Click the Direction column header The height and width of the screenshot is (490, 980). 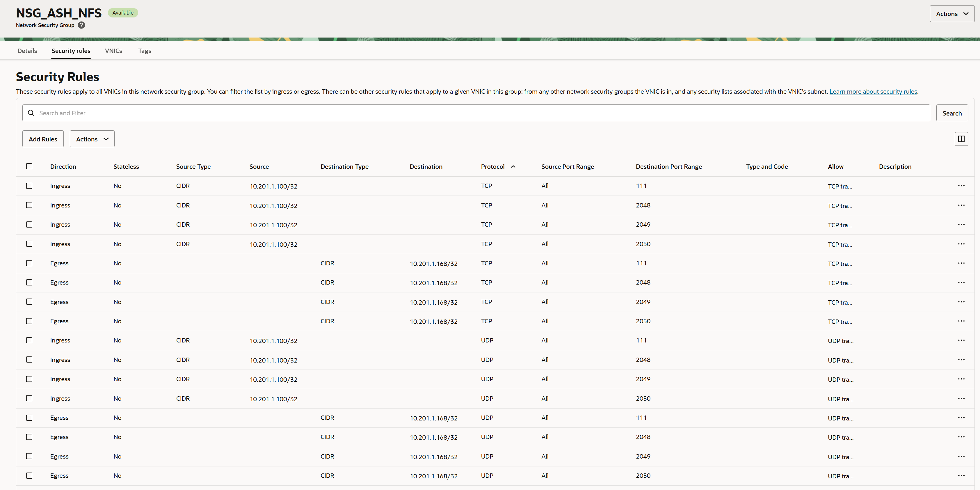pos(63,167)
